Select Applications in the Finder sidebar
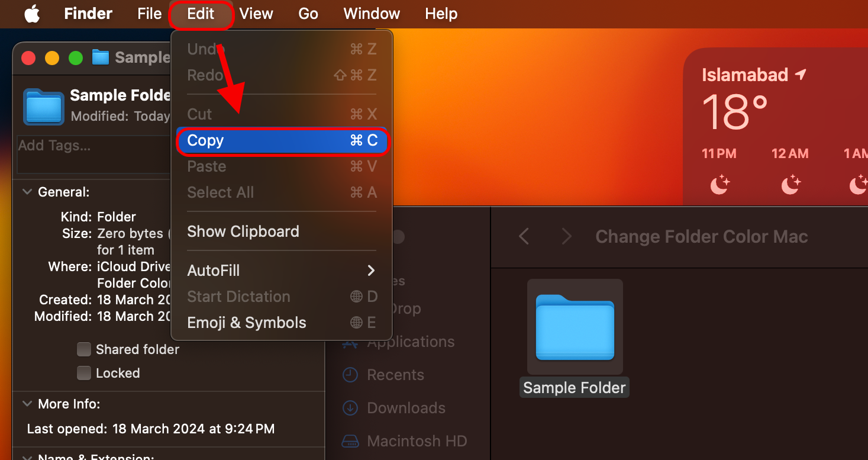The width and height of the screenshot is (868, 460). point(411,342)
